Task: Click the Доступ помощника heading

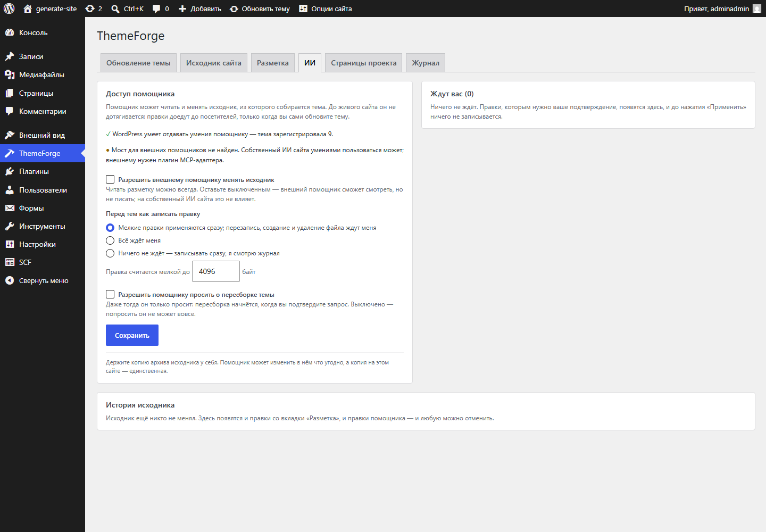Action: 140,94
